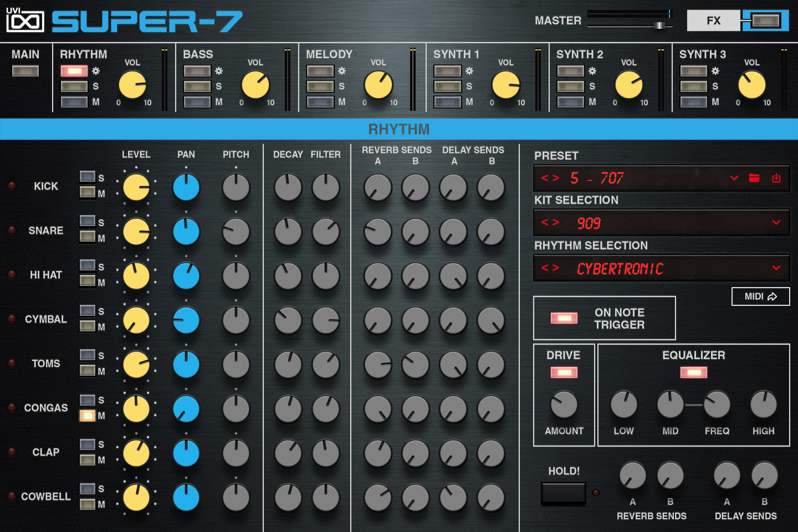The height and width of the screenshot is (532, 798).
Task: Click the Kick trigger LED
Action: click(11, 186)
